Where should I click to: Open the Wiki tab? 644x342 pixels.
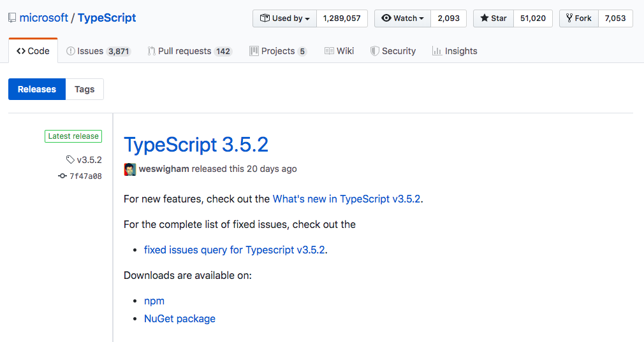[339, 51]
